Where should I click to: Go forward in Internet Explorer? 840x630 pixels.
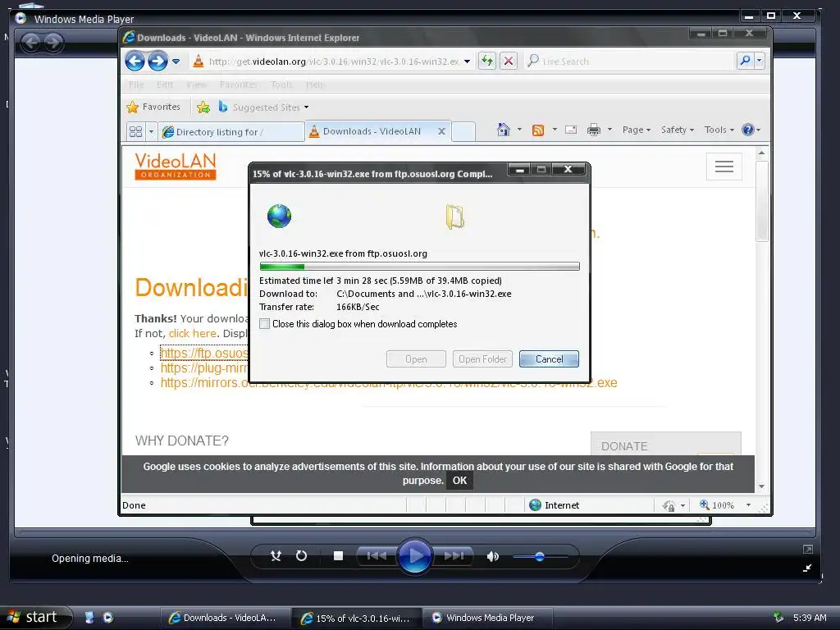157,61
